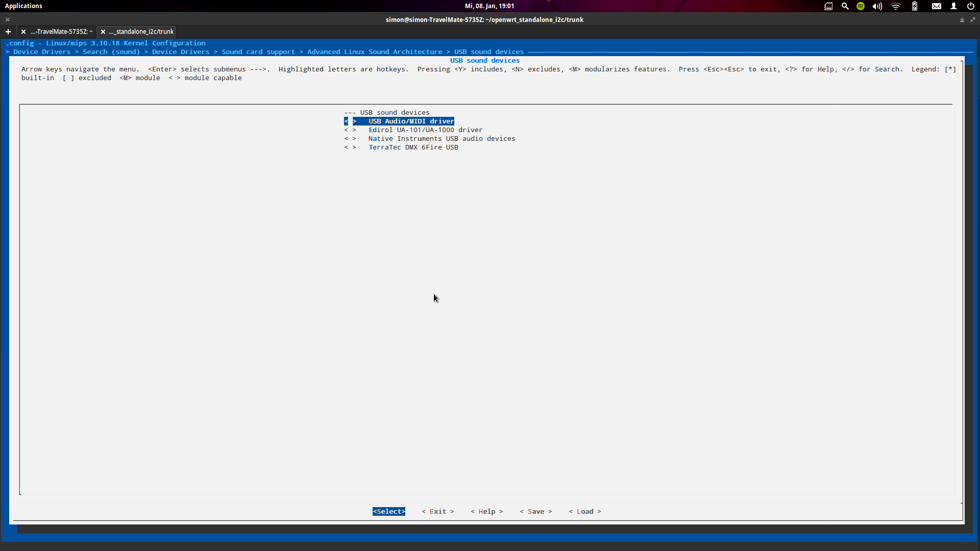Click the .config Kernel Configuration title line
980x551 pixels.
(x=105, y=43)
